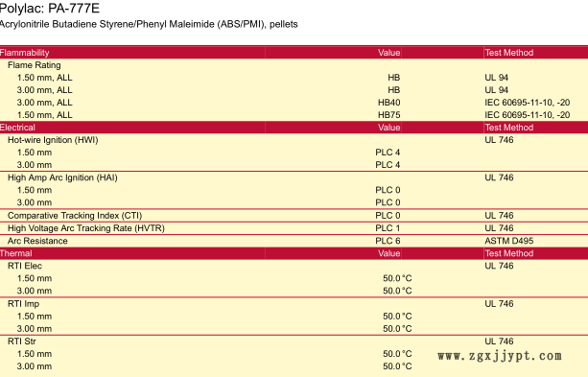Click the "Test Method" heading in the Electrical header
The width and height of the screenshot is (588, 377).
point(509,128)
